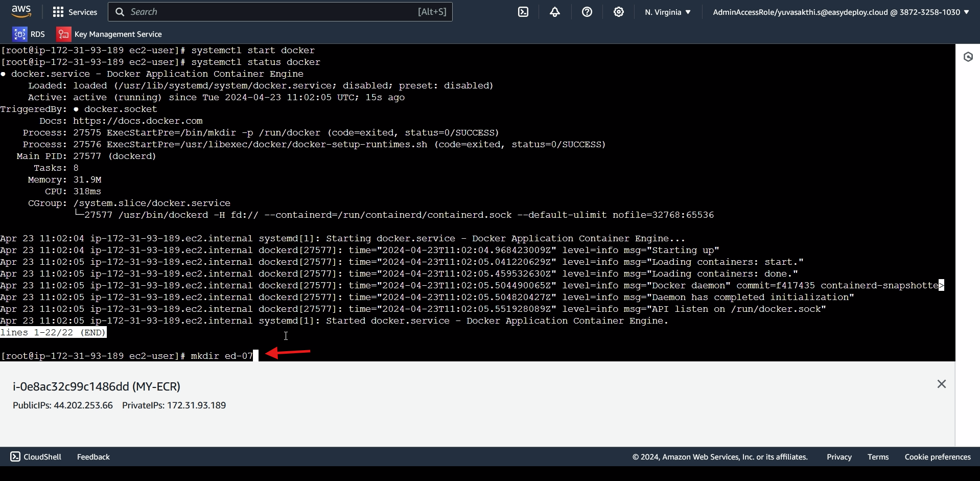Open CloudShell from the footer
Screen dimensions: 980x481
coord(36,456)
